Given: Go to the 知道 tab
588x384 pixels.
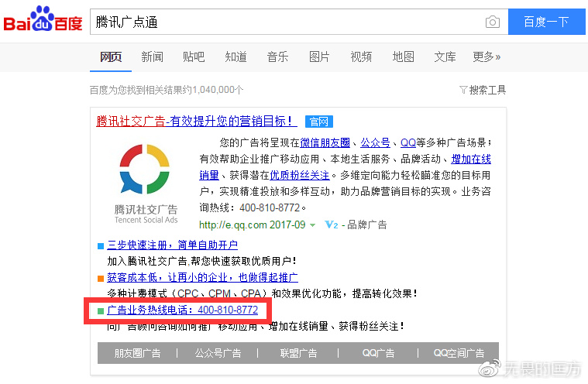Looking at the screenshot, I should click(236, 57).
